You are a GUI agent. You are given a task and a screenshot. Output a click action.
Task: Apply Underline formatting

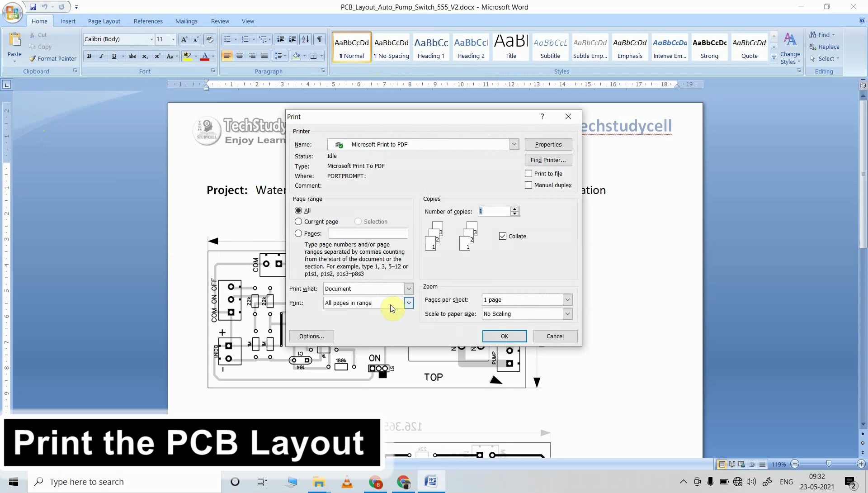tap(114, 56)
